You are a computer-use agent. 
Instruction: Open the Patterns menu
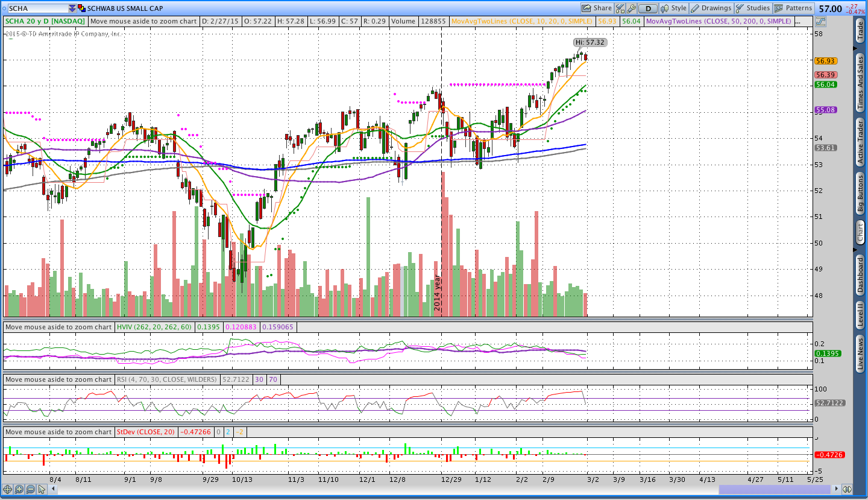[794, 8]
